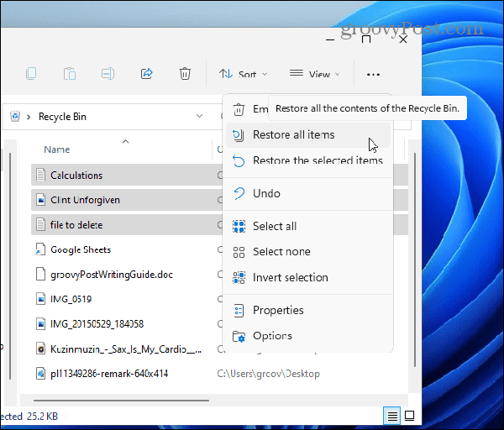Click the Delete trash icon in toolbar
504x430 pixels.
click(x=185, y=74)
